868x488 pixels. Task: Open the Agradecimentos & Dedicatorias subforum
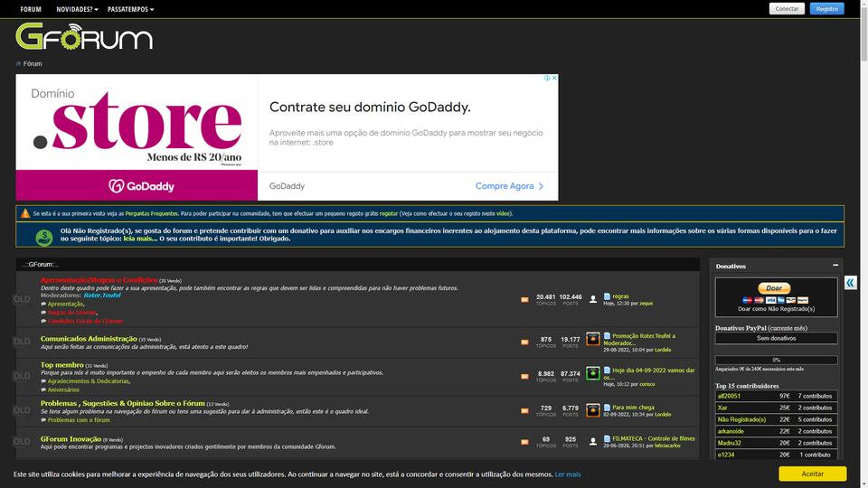(89, 381)
